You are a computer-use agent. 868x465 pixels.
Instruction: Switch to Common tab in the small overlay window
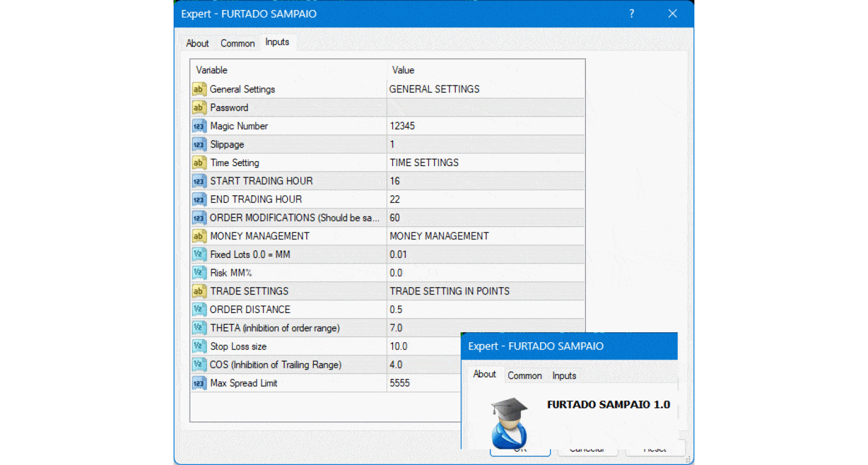coord(525,376)
